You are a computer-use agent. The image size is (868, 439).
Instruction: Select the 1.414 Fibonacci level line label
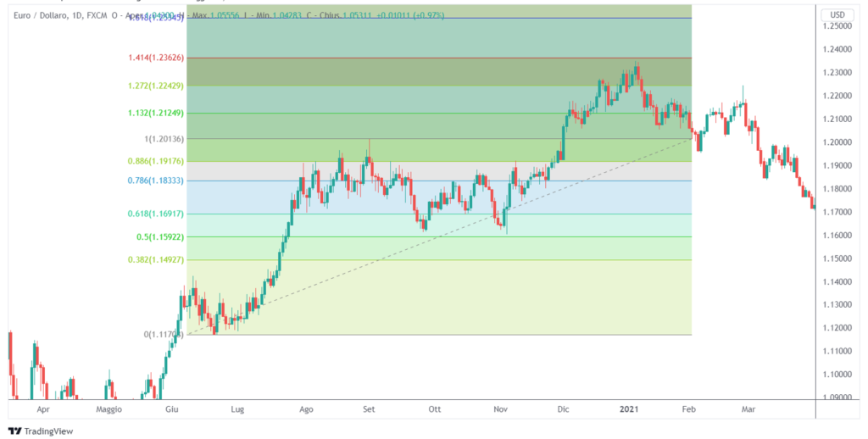pos(155,58)
